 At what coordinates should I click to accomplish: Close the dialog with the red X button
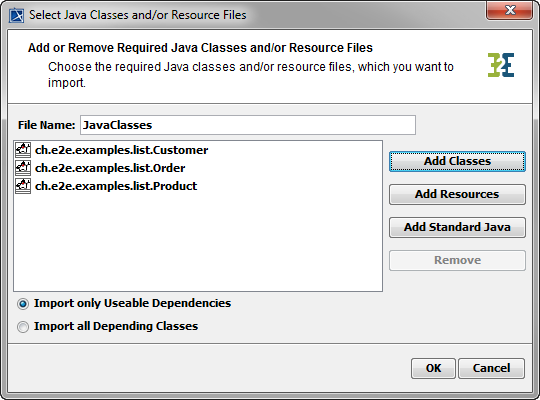(509, 10)
